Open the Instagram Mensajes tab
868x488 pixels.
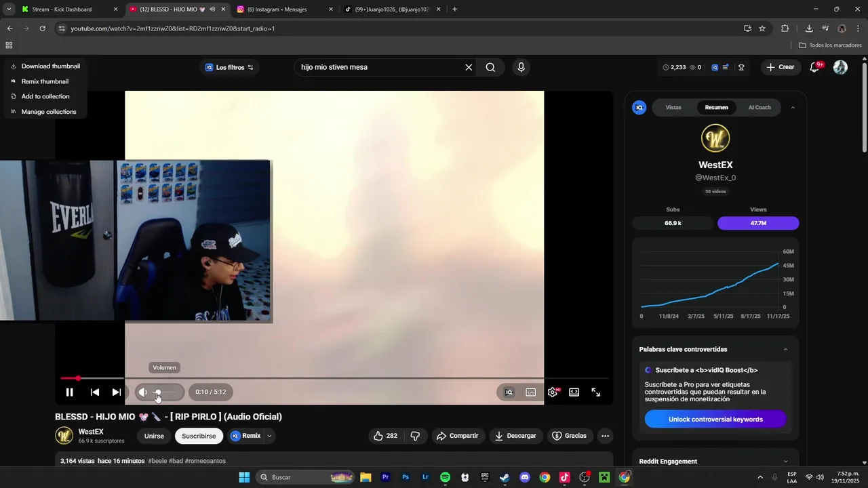[283, 9]
